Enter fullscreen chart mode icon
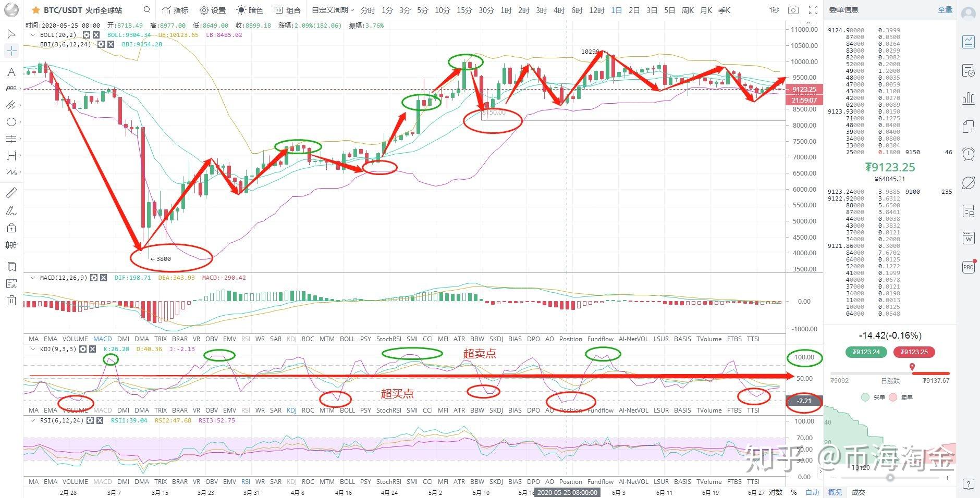Image resolution: width=980 pixels, height=498 pixels. (813, 10)
